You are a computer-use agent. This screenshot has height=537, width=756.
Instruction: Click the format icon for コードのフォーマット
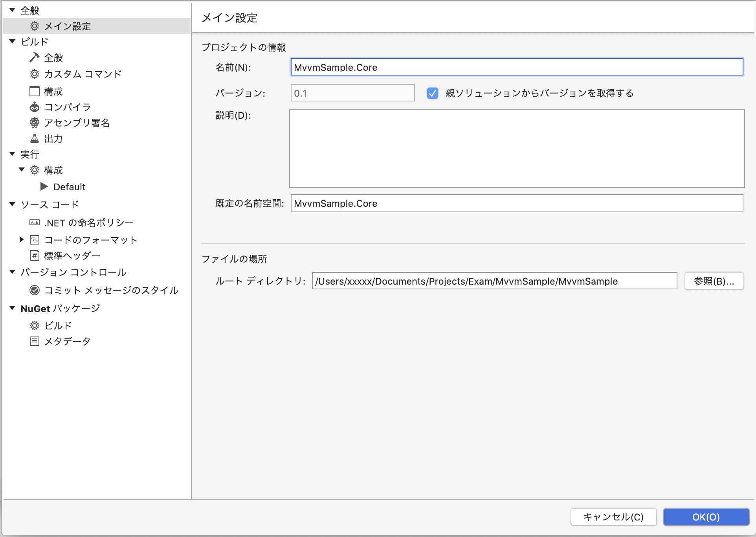click(35, 240)
